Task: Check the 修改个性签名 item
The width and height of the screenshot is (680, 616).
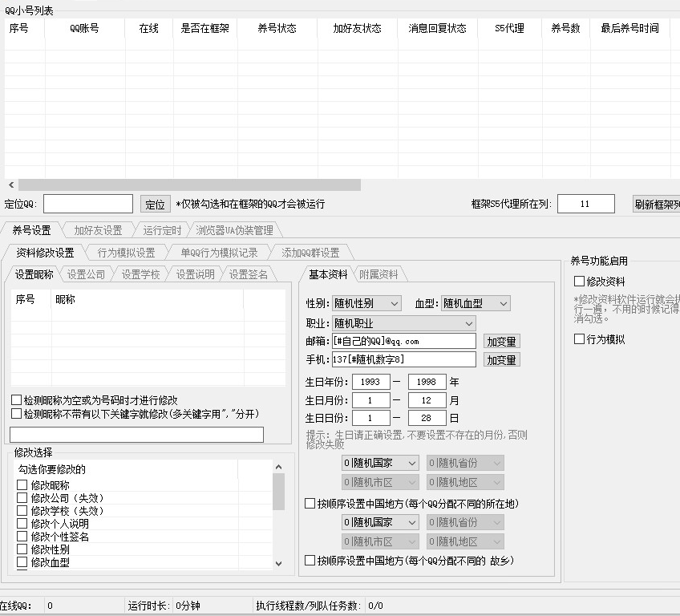Action: tap(22, 537)
